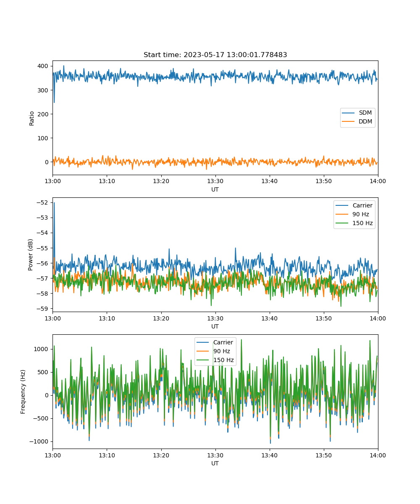Select the 'Power (dB)' y-axis label
The height and width of the screenshot is (504, 420).
[x=31, y=255]
